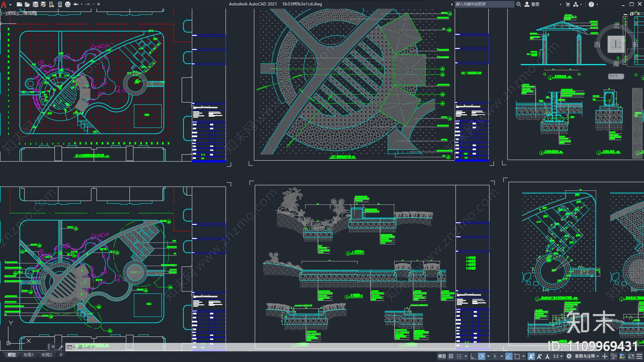Viewport: 644px width, 362px height.
Task: Click the Plot printer icon
Action: [68, 4]
